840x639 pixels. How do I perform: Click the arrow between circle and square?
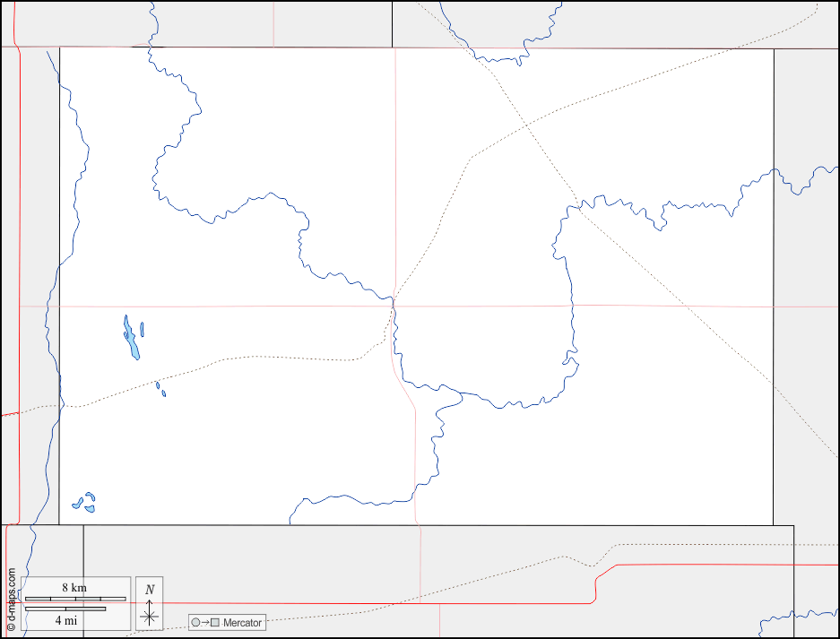(205, 623)
